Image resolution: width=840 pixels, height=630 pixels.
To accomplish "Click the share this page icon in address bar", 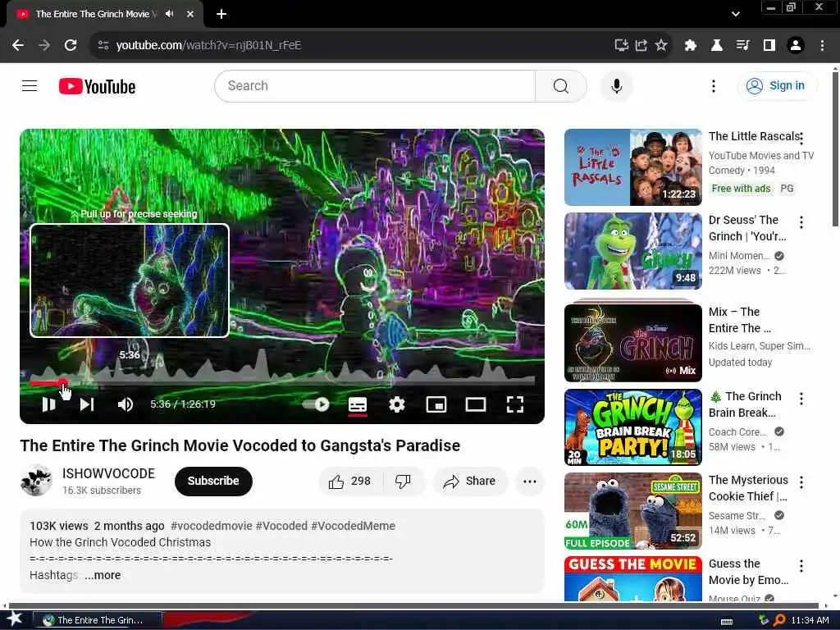I will click(641, 45).
